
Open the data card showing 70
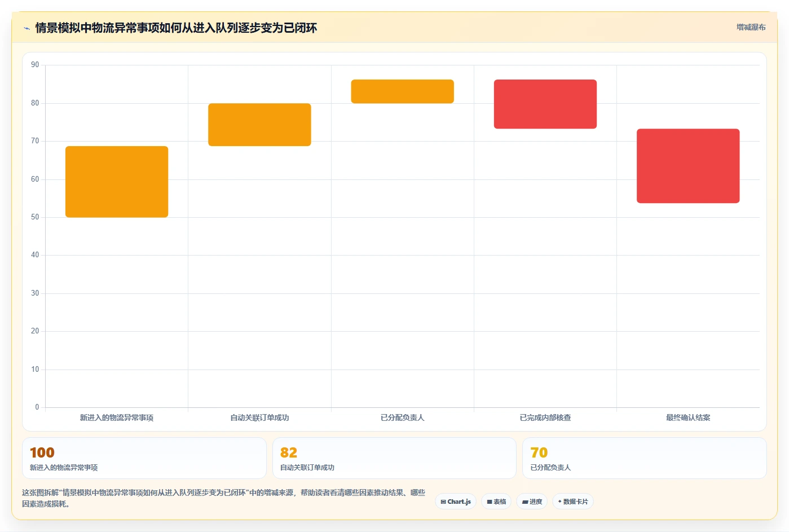pos(644,458)
